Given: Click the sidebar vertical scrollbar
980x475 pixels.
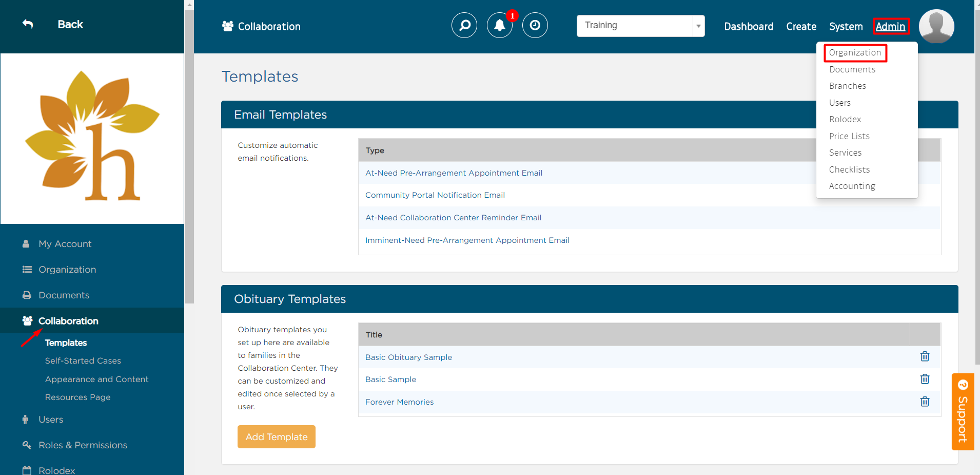Looking at the screenshot, I should click(189, 157).
